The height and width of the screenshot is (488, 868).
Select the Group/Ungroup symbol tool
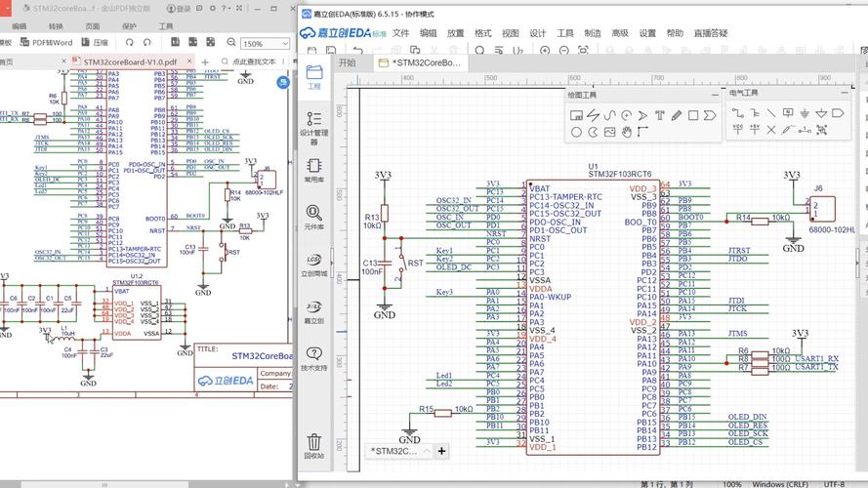tap(821, 130)
